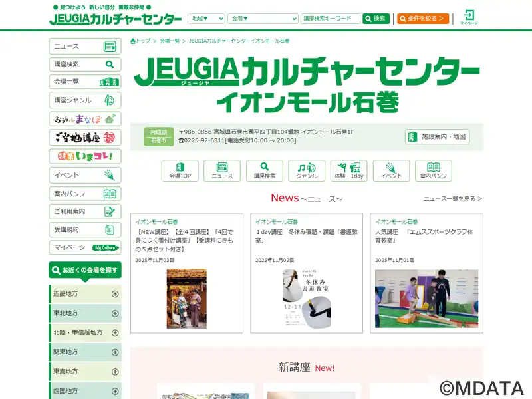532x399 pixels.
Task: Click the postal address line 〒986-0866
Action: point(267,132)
